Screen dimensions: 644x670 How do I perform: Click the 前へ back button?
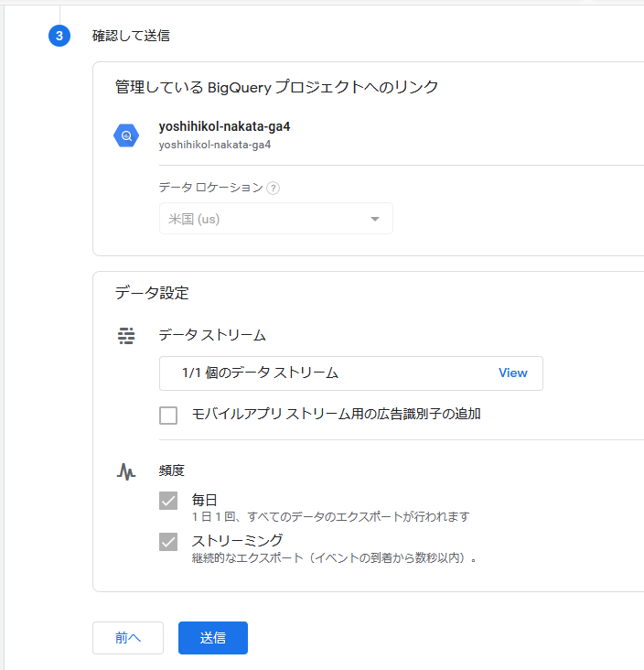point(128,638)
